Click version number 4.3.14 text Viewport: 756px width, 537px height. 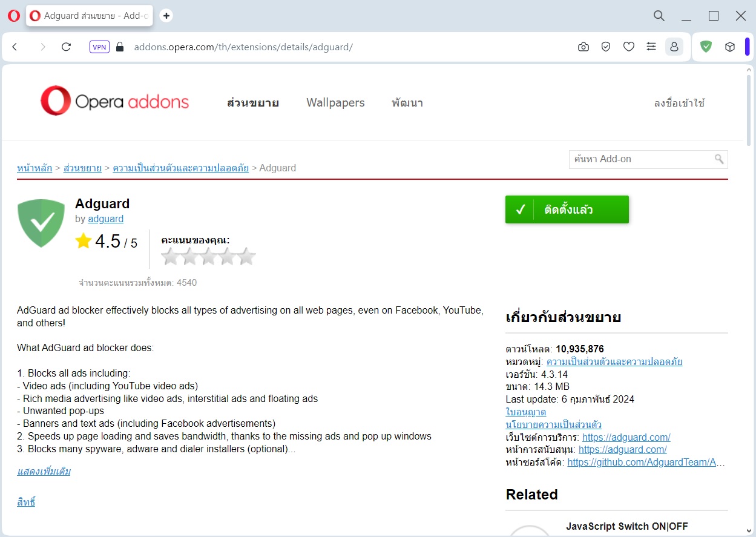(554, 375)
